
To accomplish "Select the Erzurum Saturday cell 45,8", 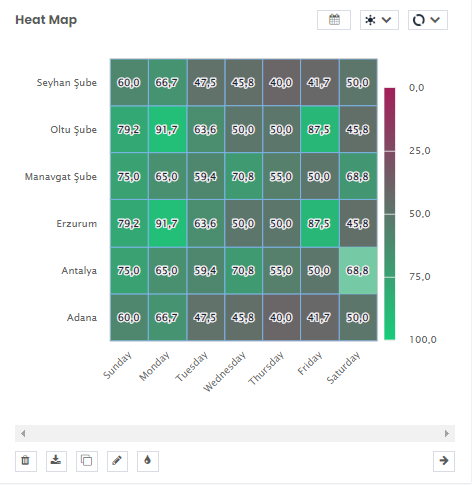I will [358, 223].
